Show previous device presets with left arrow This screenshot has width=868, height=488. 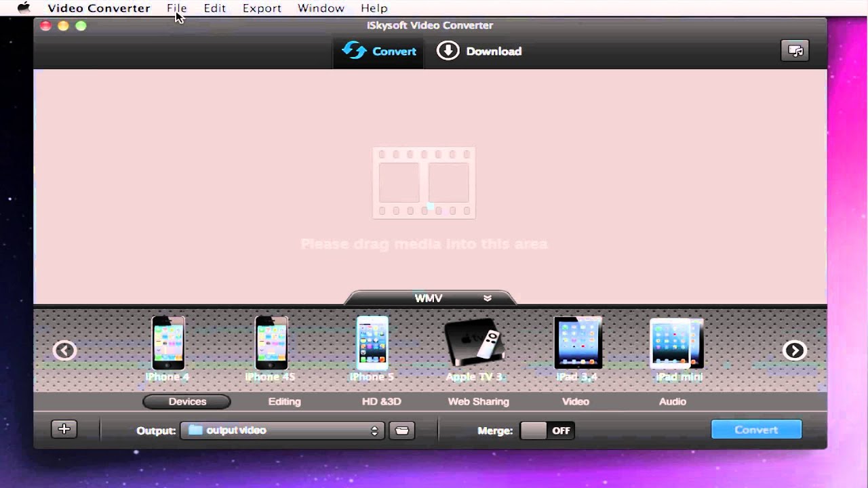64,350
